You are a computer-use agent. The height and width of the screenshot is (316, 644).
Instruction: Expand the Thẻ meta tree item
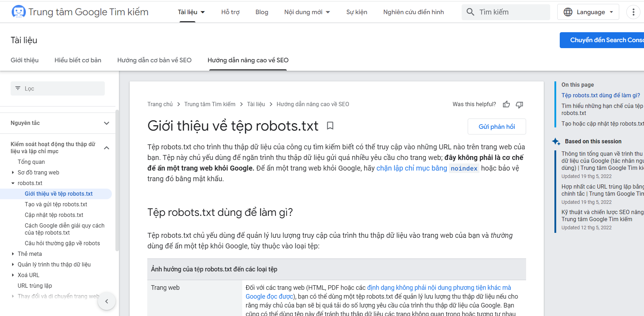pyautogui.click(x=13, y=254)
